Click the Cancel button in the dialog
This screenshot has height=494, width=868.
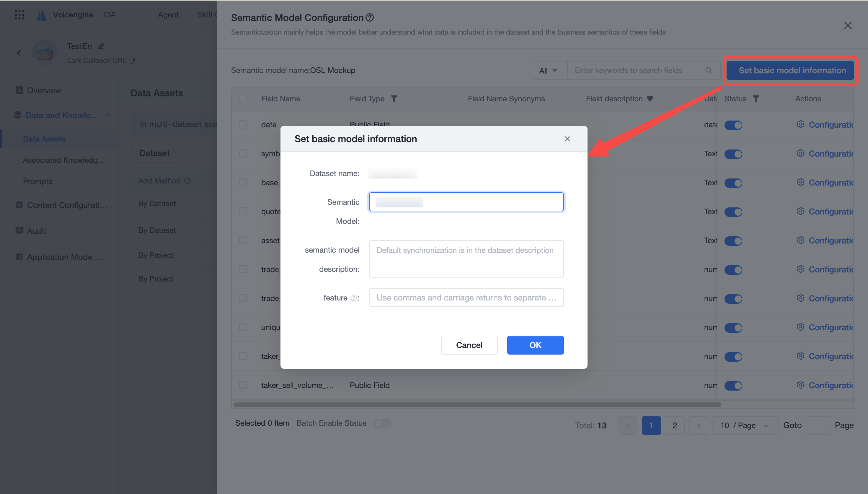[x=469, y=345]
